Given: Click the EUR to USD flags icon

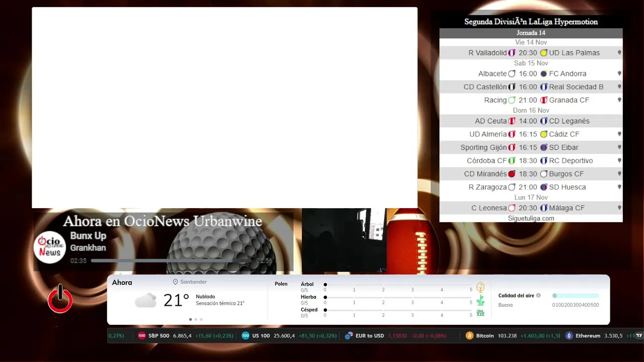Looking at the screenshot, I should (349, 336).
